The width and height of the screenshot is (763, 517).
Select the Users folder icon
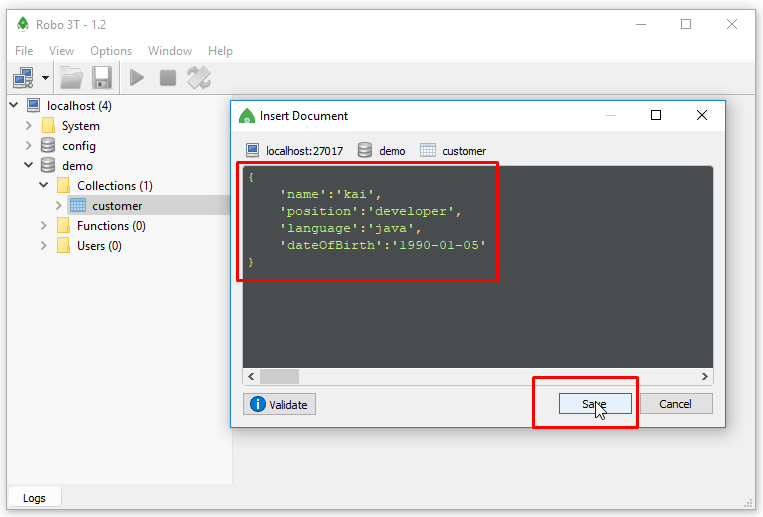click(63, 245)
